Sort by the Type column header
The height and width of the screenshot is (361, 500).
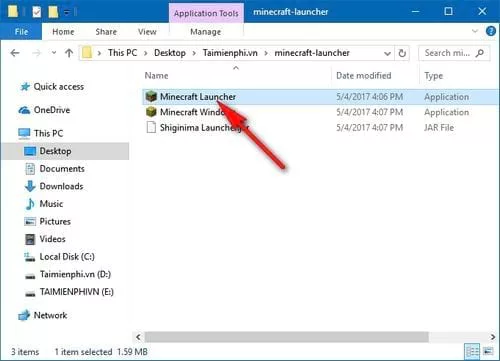[433, 76]
